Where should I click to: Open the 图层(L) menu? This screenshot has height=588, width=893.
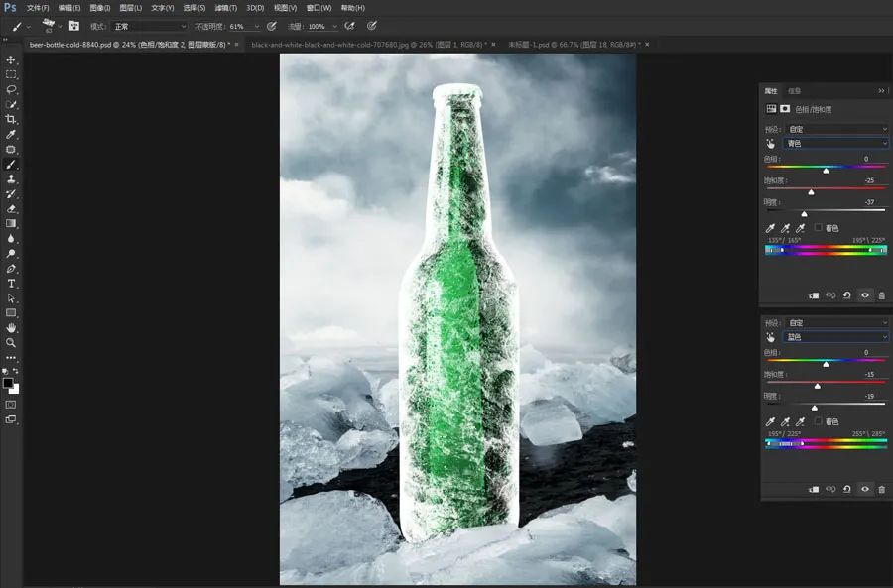coord(130,8)
